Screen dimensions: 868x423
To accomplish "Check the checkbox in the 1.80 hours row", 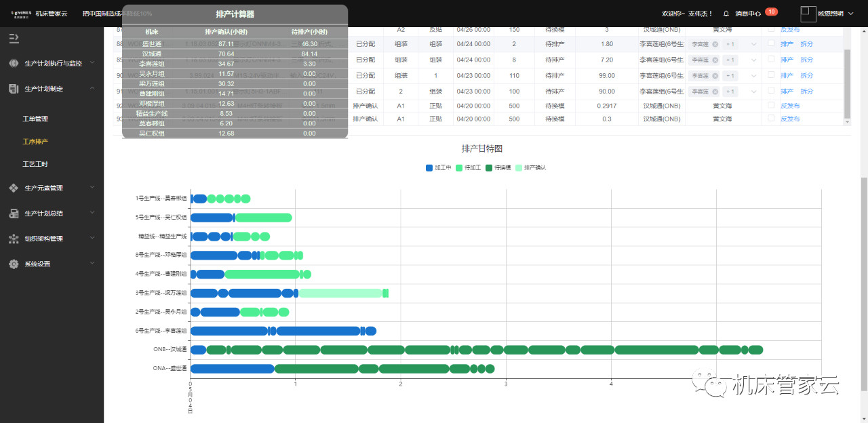I will point(771,43).
